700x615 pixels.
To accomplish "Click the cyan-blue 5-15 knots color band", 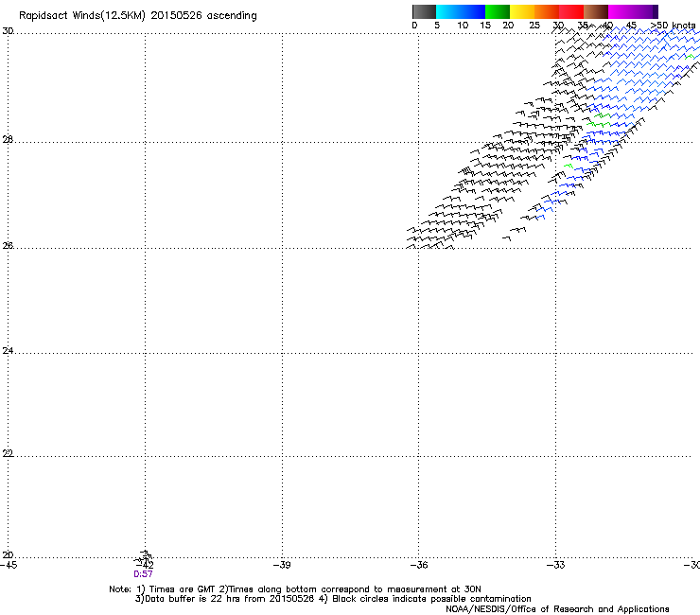I will [x=461, y=11].
